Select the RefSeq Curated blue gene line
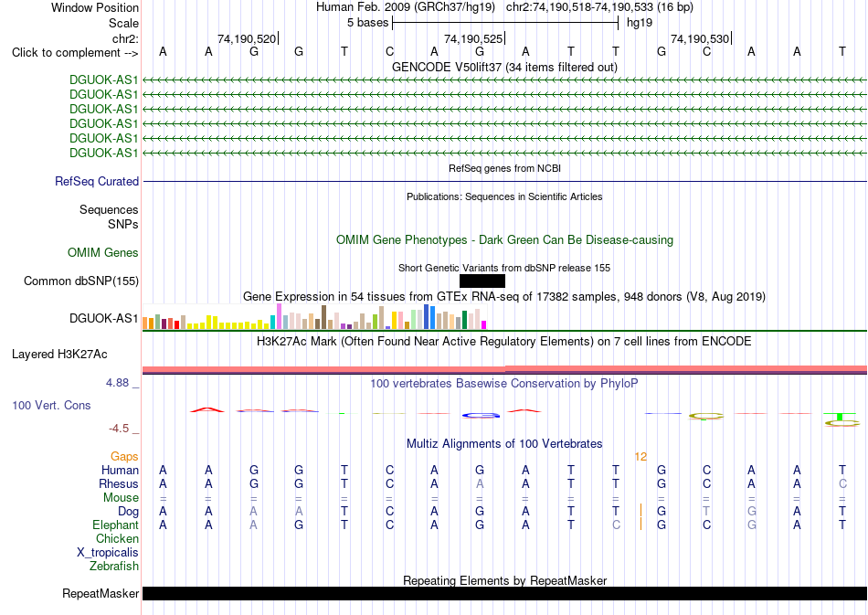 pyautogui.click(x=504, y=182)
